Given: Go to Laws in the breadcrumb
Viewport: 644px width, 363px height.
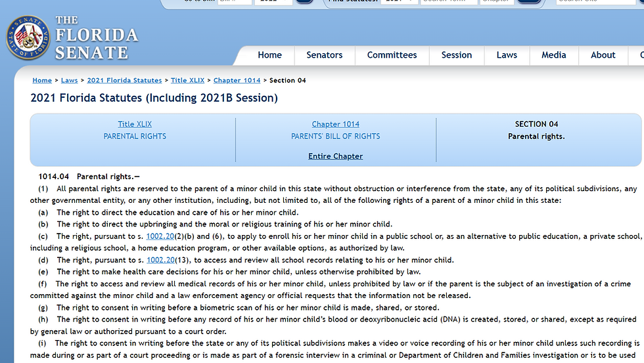Looking at the screenshot, I should click(x=70, y=80).
